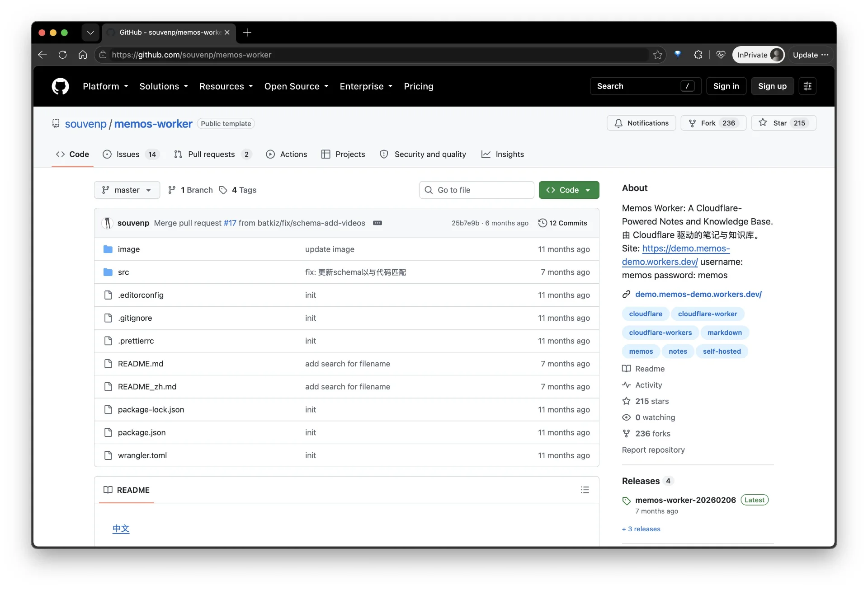Click the wrangler.toml file icon
This screenshot has width=868, height=590.
(108, 455)
